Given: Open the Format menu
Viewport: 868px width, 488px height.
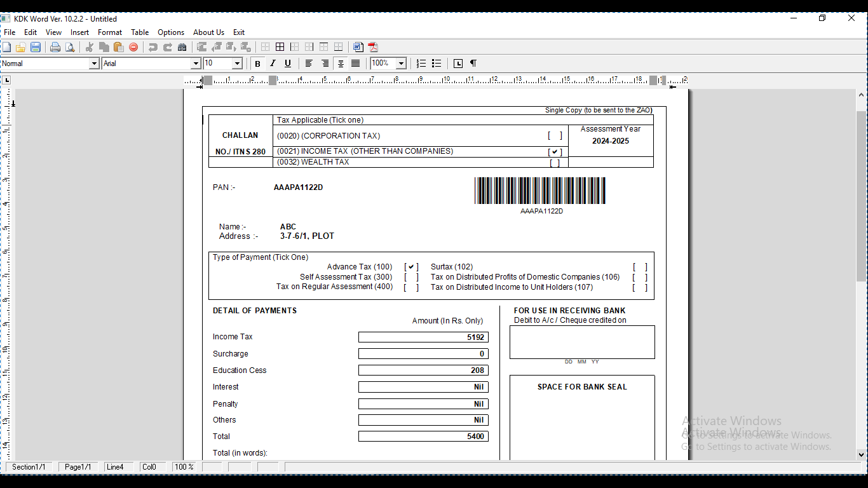Looking at the screenshot, I should [110, 32].
